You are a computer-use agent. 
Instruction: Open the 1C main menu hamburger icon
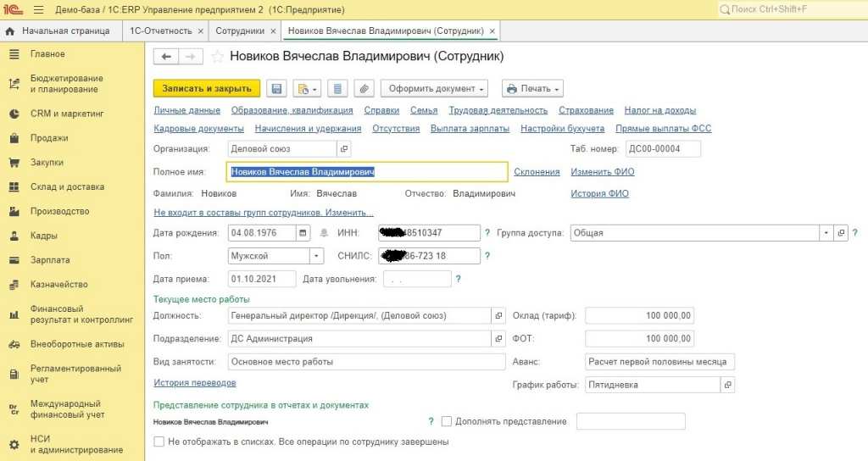(x=38, y=10)
